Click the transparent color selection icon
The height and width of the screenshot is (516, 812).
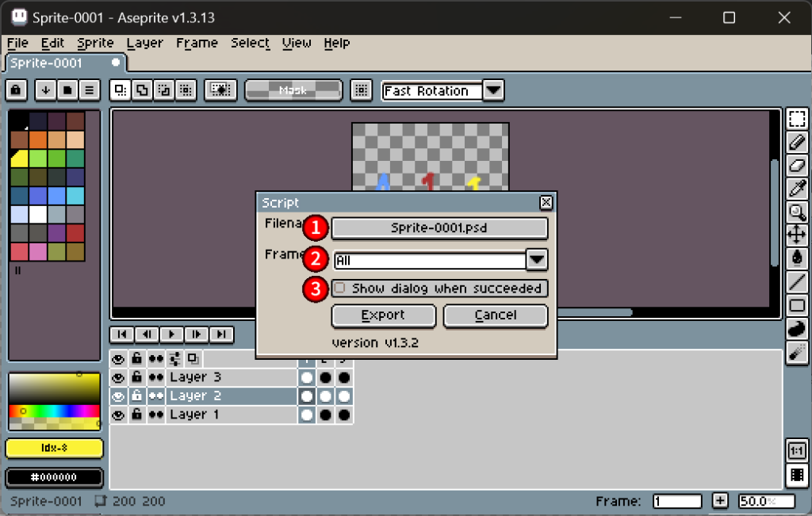point(220,90)
